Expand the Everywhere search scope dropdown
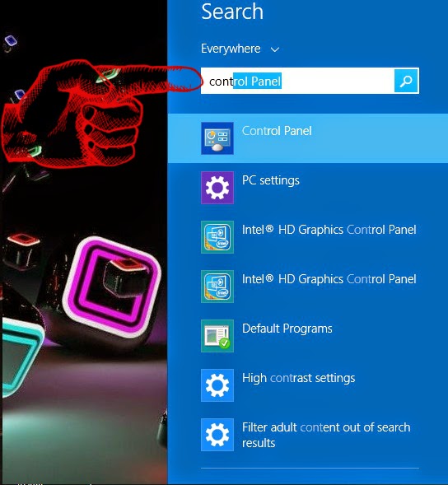The image size is (448, 485). point(240,49)
